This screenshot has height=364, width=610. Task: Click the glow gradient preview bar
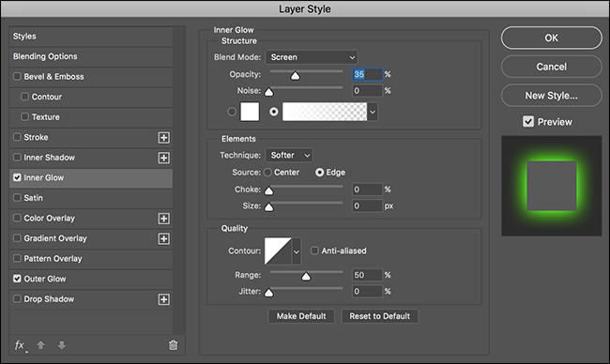pos(325,112)
